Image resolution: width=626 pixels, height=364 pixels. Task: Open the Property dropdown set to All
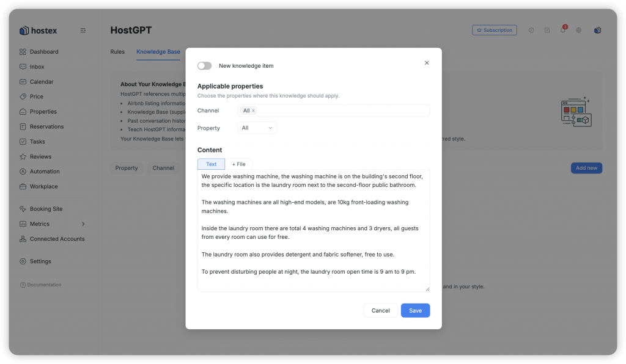257,128
